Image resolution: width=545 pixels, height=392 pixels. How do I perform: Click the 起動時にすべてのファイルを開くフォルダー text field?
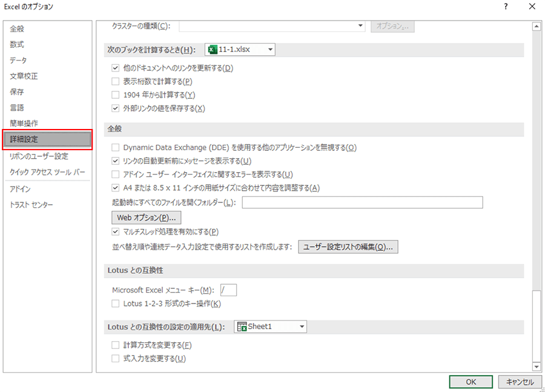pyautogui.click(x=362, y=202)
